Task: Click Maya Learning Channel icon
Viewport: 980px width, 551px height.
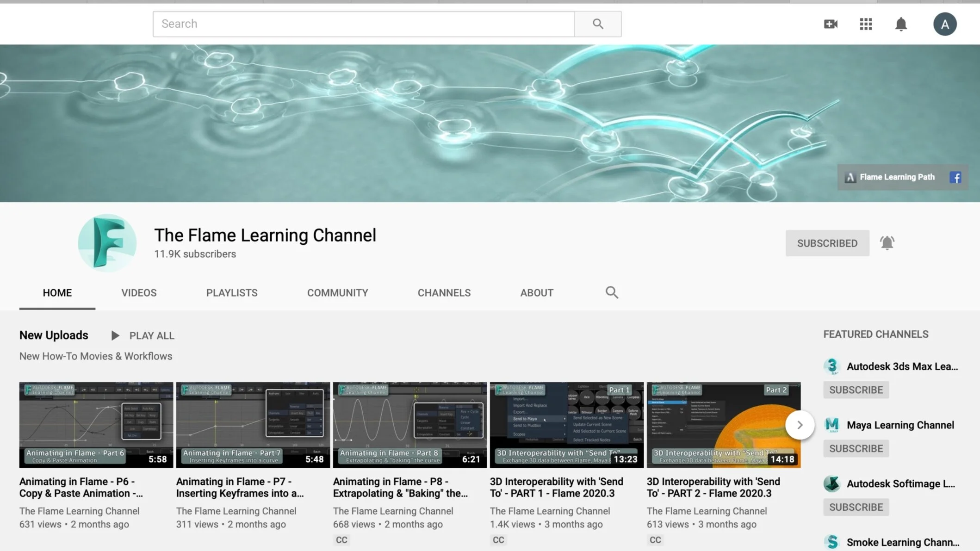Action: click(832, 425)
